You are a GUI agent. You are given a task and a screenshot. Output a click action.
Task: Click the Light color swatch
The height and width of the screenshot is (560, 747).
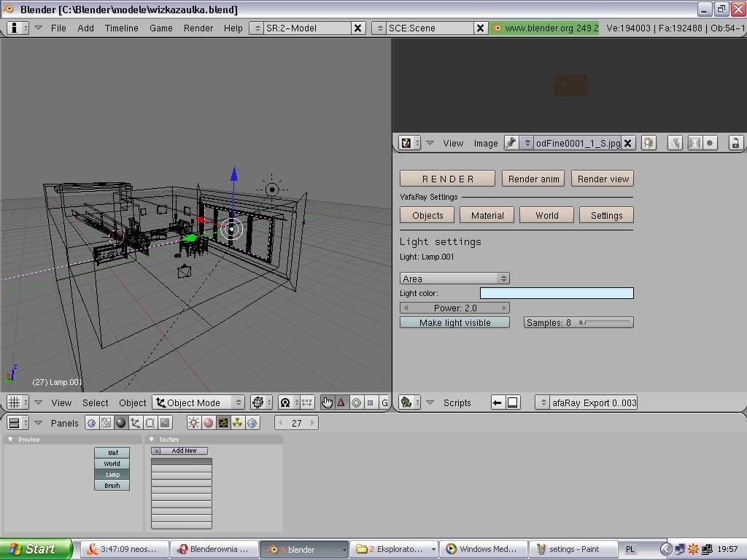tap(557, 293)
